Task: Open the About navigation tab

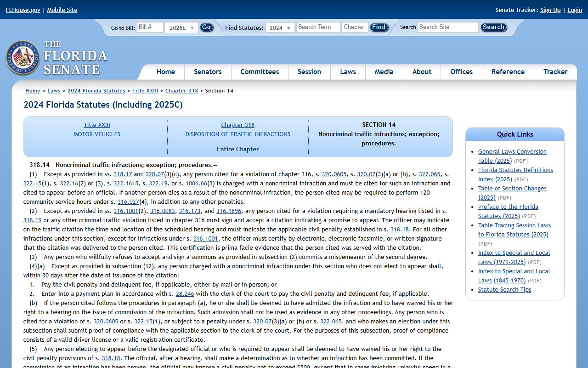Action: point(422,72)
